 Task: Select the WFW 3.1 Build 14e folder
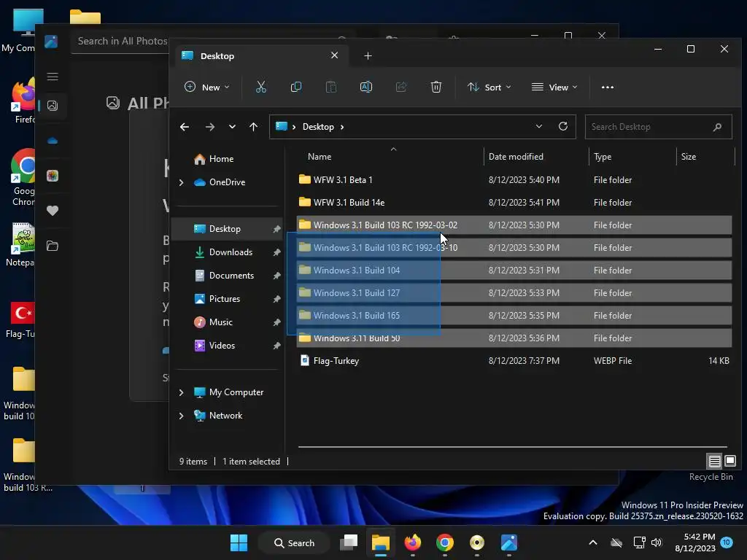514,203
